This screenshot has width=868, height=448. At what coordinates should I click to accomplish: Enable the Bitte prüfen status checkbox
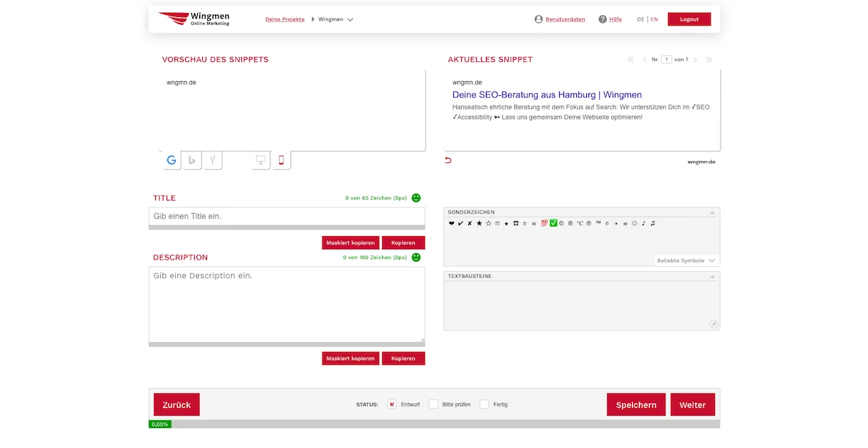click(434, 404)
